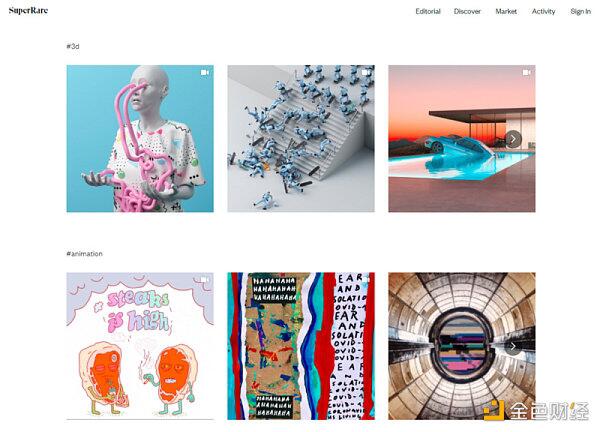600x432 pixels.
Task: Open the blue figures on stairs artwork
Action: pos(301,139)
